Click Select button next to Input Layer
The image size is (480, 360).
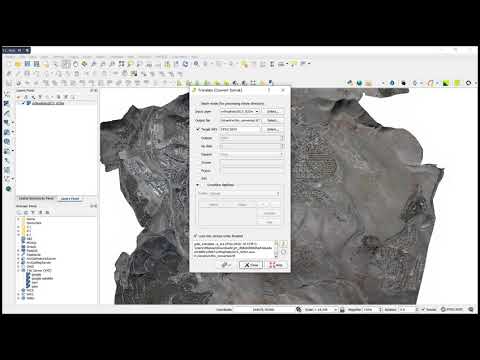pos(273,111)
